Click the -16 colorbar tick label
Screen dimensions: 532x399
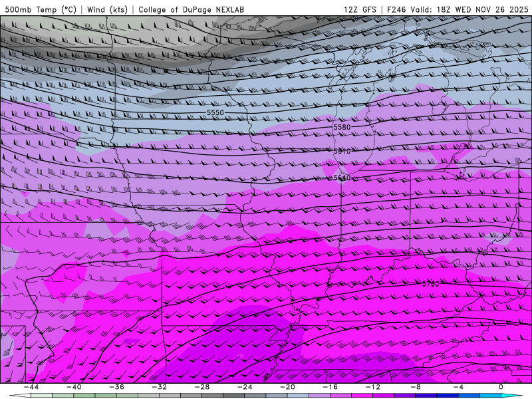point(330,387)
